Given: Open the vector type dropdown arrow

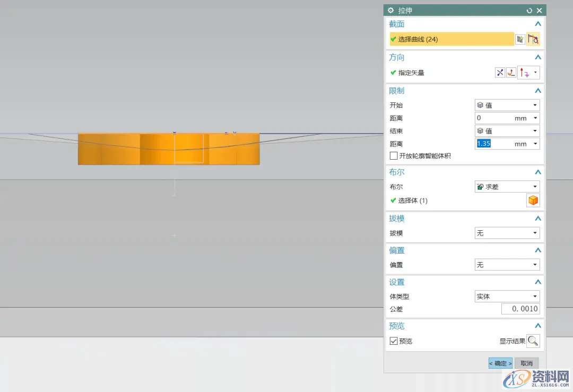Looking at the screenshot, I should [536, 73].
